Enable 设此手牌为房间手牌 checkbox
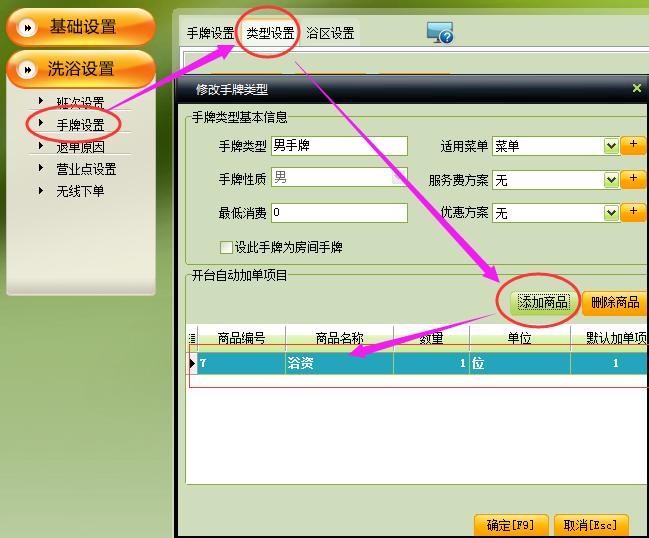649x538 pixels. coord(226,247)
